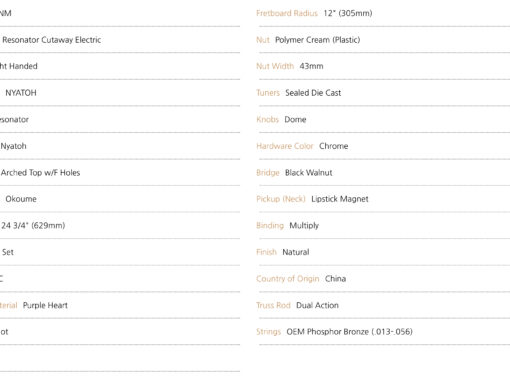The image size is (510, 382).
Task: Click the Resonator Cutaway Electric text
Action: 52,40
